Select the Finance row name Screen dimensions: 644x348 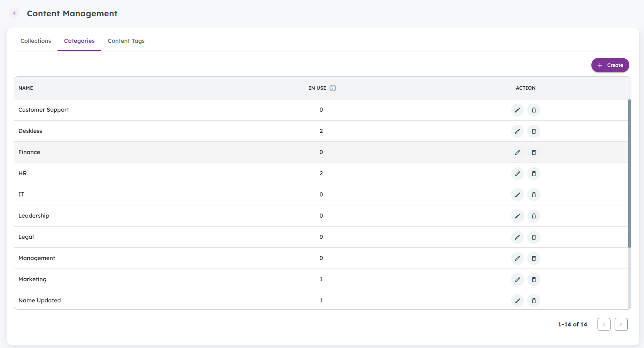[x=29, y=152]
